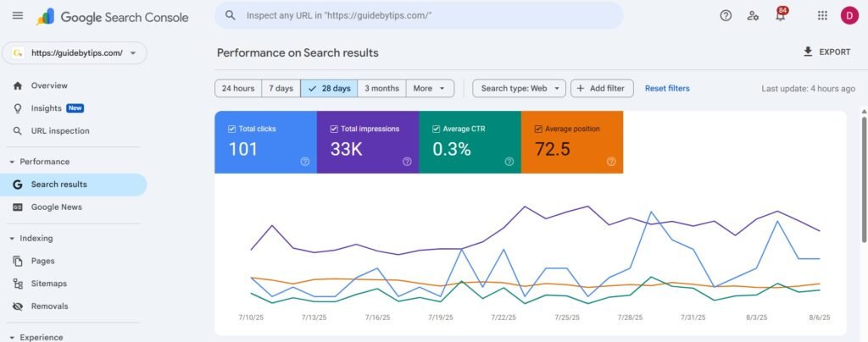Open Google News in the sidebar
This screenshot has height=342, width=868.
point(56,207)
